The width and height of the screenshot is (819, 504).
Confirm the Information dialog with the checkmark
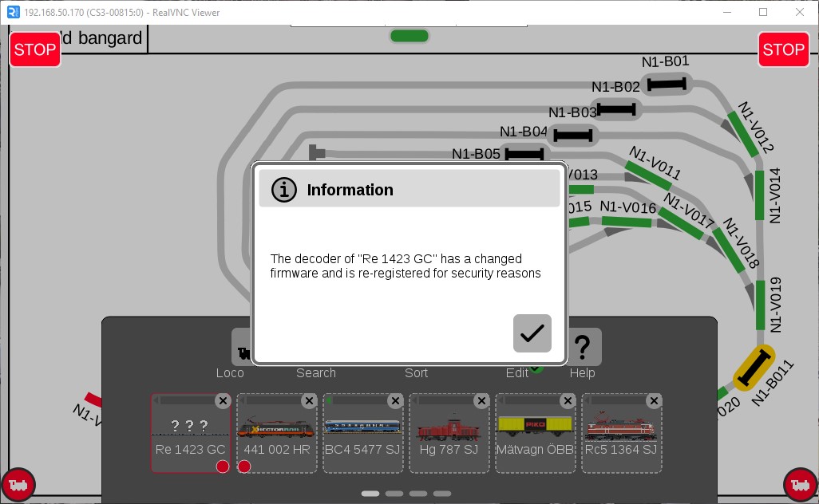532,333
